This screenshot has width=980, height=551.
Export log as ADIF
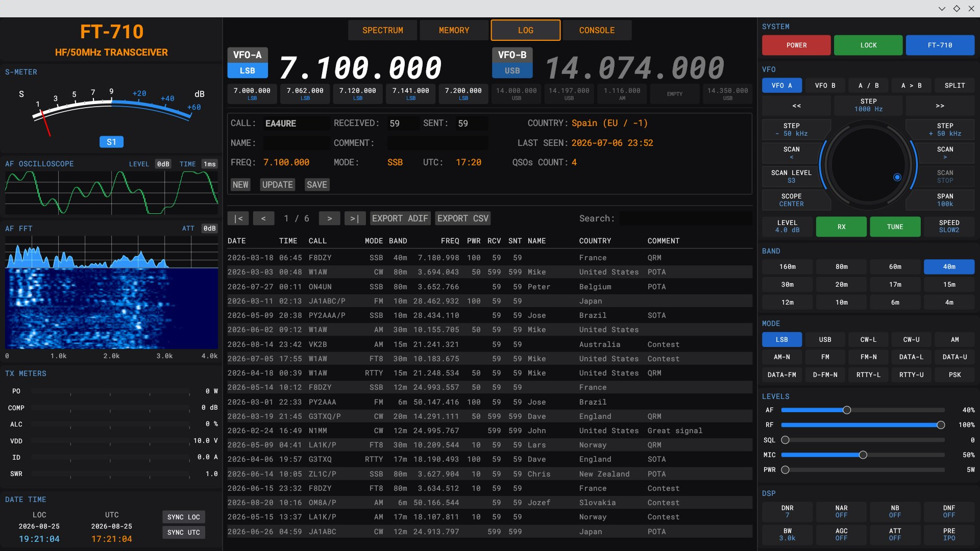pos(400,218)
